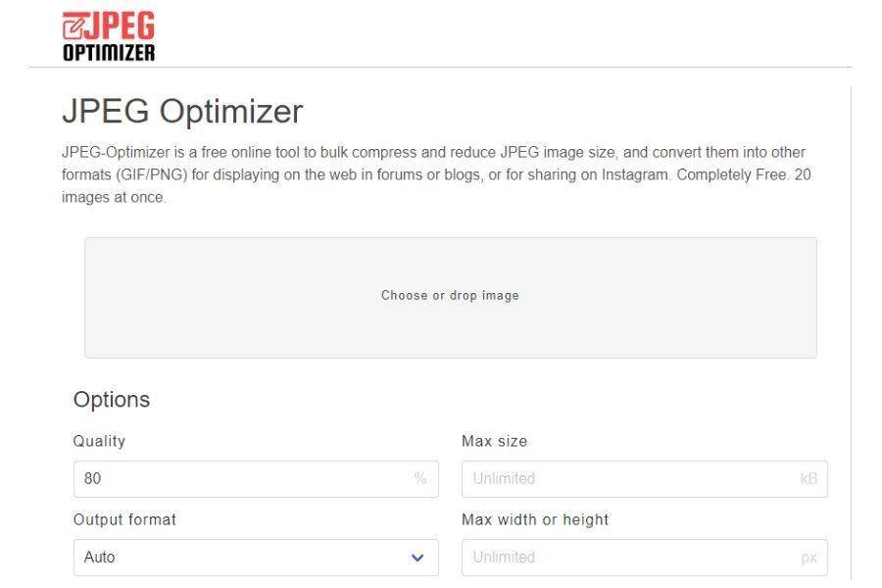The height and width of the screenshot is (588, 882).
Task: Focus the Max size input field
Action: click(645, 479)
